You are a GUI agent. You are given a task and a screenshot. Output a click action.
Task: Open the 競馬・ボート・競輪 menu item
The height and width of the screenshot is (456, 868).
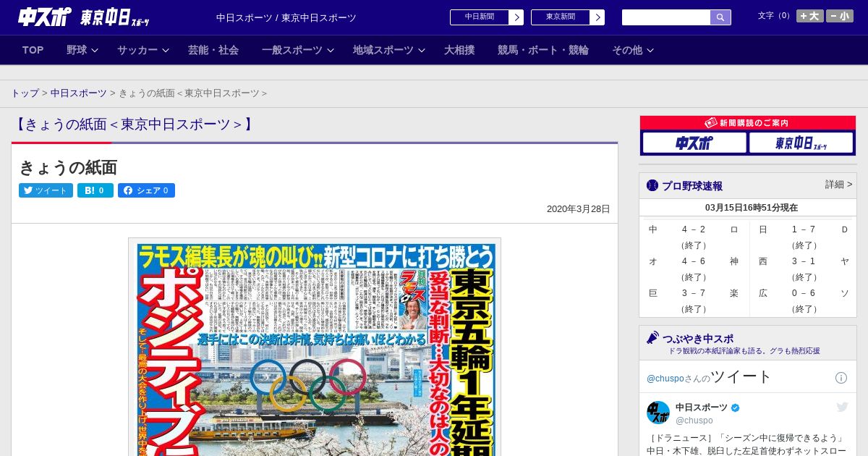click(x=542, y=50)
